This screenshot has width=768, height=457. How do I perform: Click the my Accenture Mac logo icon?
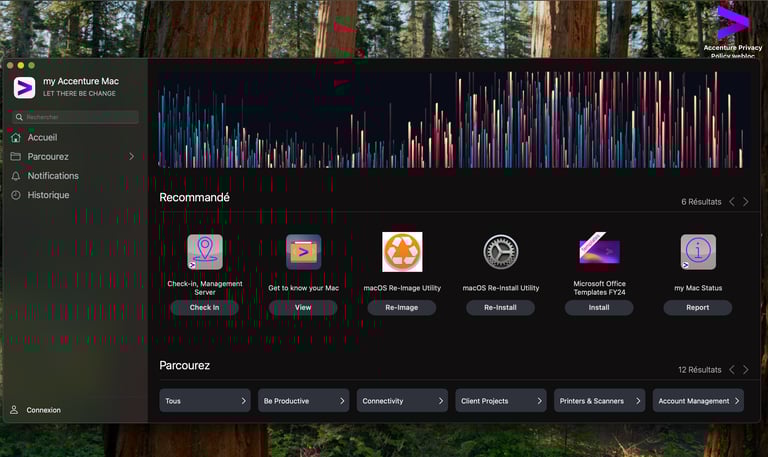click(24, 88)
